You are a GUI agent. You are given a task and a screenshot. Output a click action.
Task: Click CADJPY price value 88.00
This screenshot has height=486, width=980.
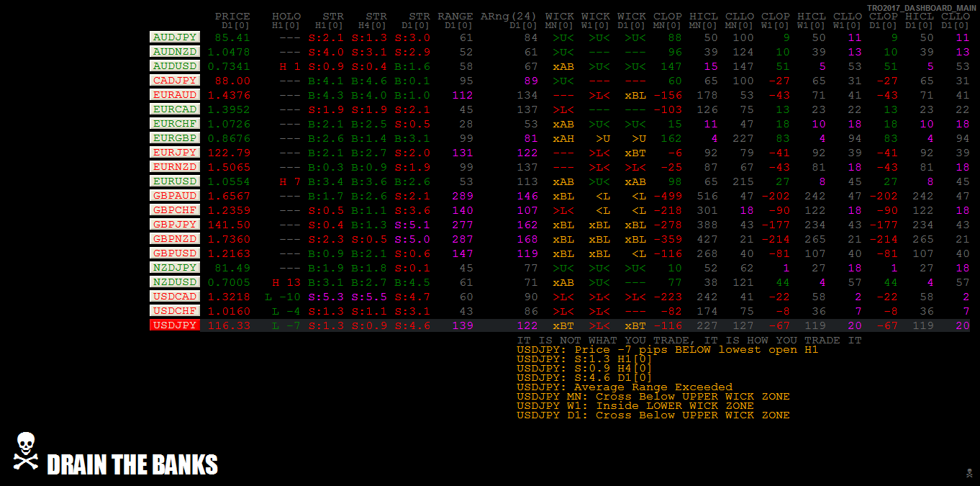click(x=232, y=81)
